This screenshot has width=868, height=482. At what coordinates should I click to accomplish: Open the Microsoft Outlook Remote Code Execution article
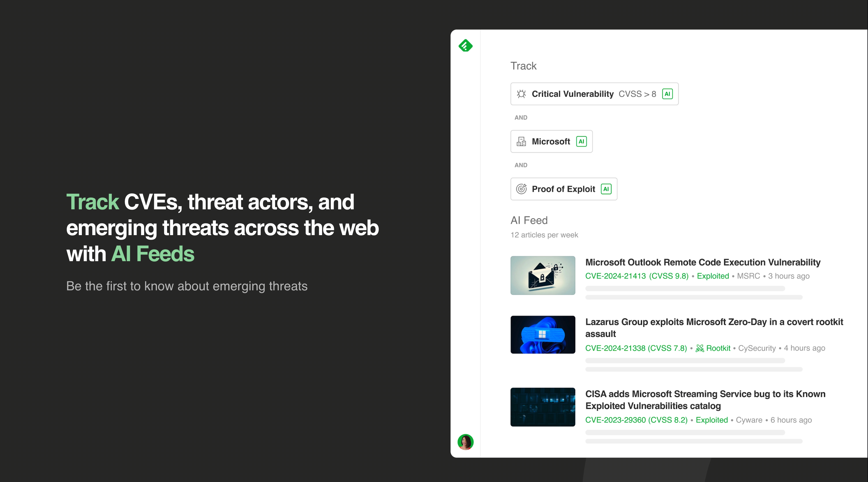coord(703,262)
